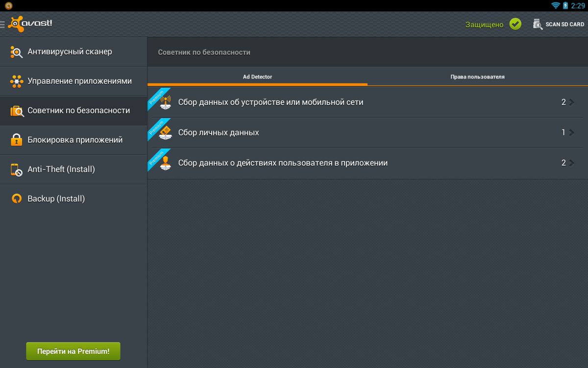The height and width of the screenshot is (368, 588).
Task: Tap the hamburger menu lines icon
Action: pos(2,24)
